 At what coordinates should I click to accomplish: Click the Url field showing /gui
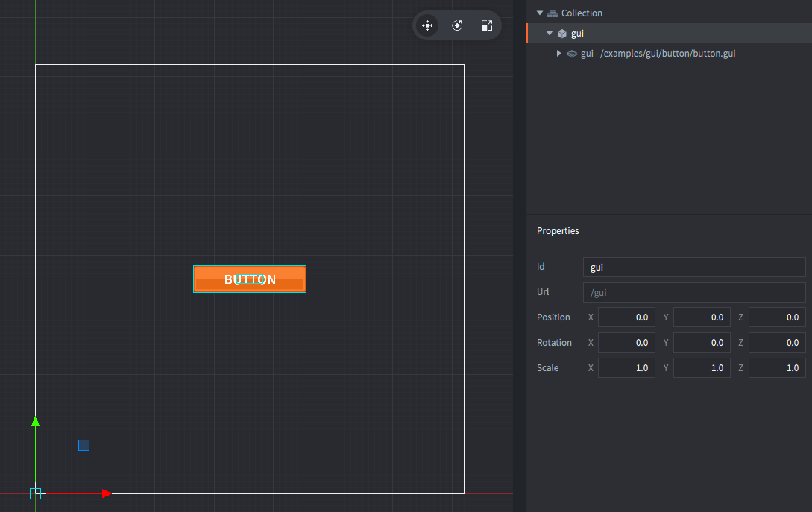pyautogui.click(x=693, y=293)
